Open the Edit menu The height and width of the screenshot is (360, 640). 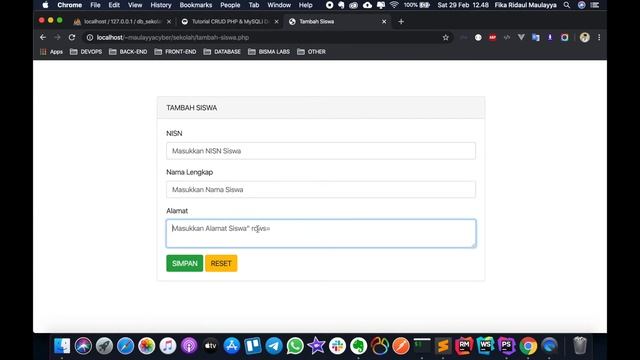tap(114, 5)
